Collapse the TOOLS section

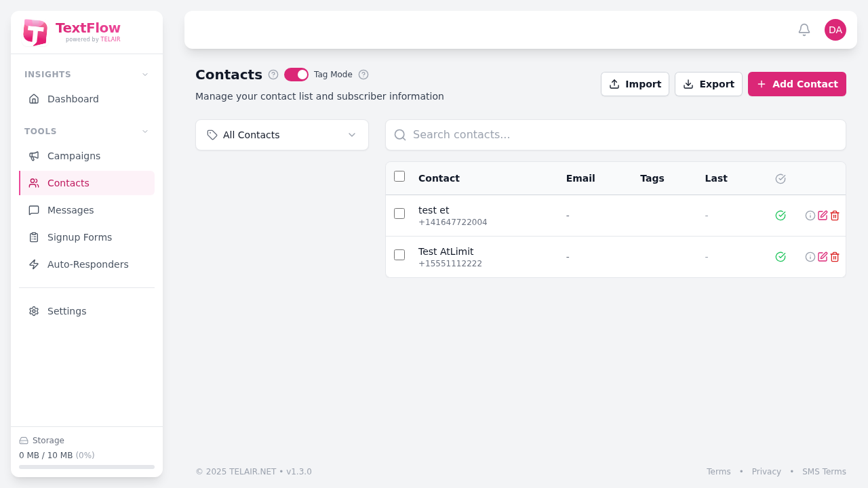point(144,131)
